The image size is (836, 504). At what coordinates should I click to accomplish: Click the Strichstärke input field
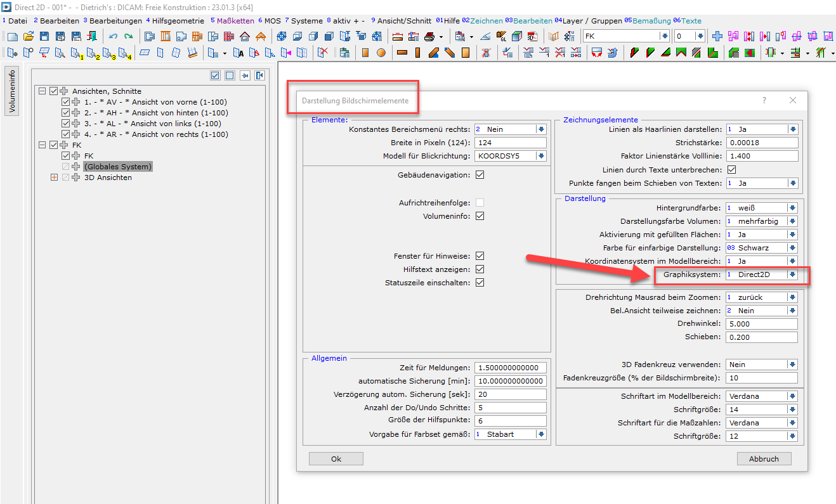pos(761,142)
